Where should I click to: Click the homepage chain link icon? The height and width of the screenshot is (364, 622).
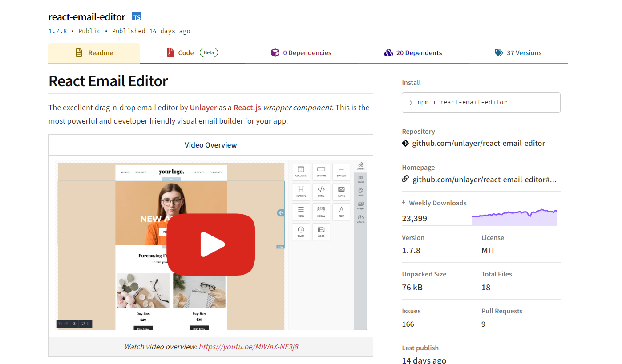pos(405,179)
